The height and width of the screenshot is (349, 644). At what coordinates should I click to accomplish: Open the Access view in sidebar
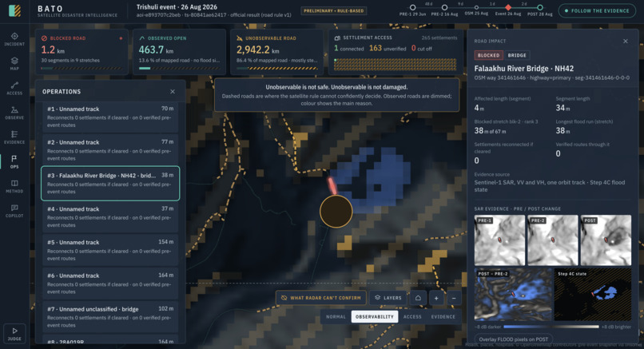[x=14, y=88]
